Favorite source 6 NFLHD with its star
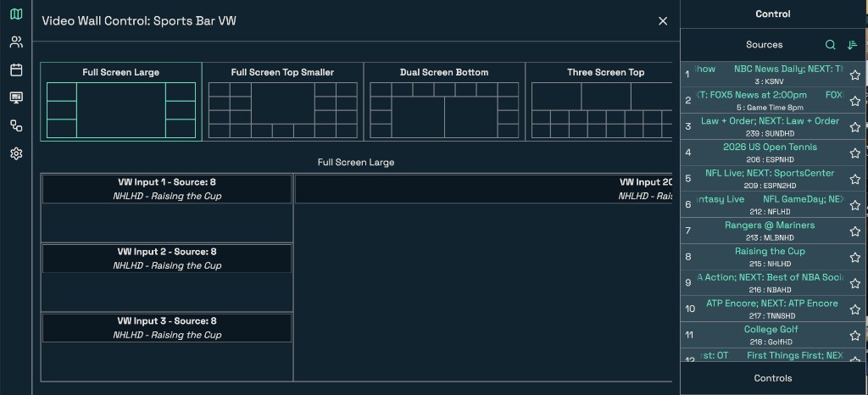The image size is (868, 395). (854, 204)
